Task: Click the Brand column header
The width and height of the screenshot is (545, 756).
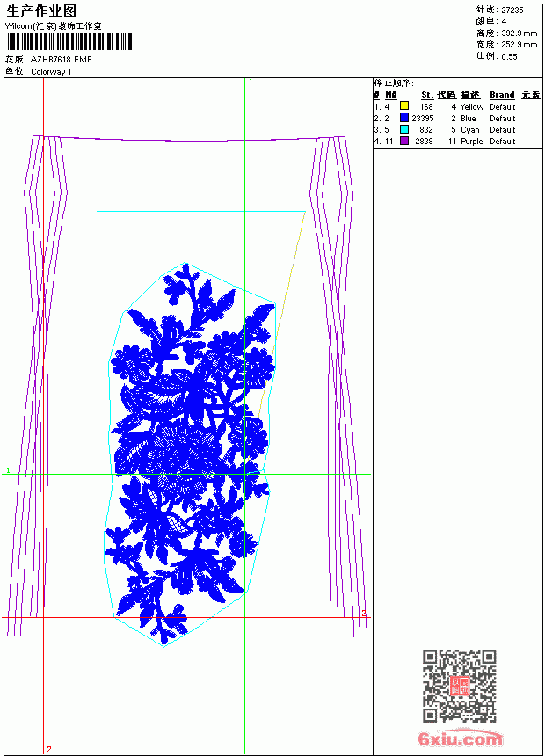Action: (502, 95)
